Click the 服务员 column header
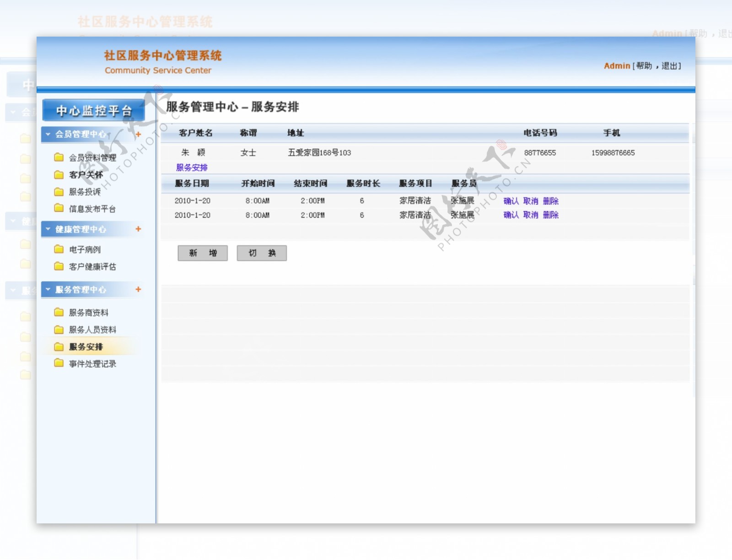Image resolution: width=732 pixels, height=560 pixels. pyautogui.click(x=464, y=183)
